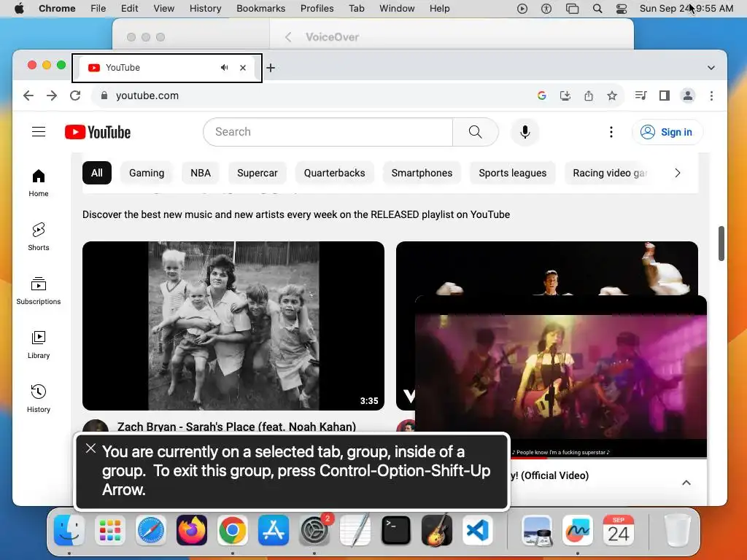Click the Sign in button
The width and height of the screenshot is (747, 560).
(667, 132)
